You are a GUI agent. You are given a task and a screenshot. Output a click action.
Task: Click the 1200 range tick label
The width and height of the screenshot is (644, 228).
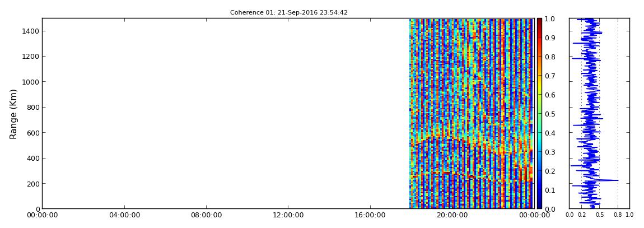point(30,56)
